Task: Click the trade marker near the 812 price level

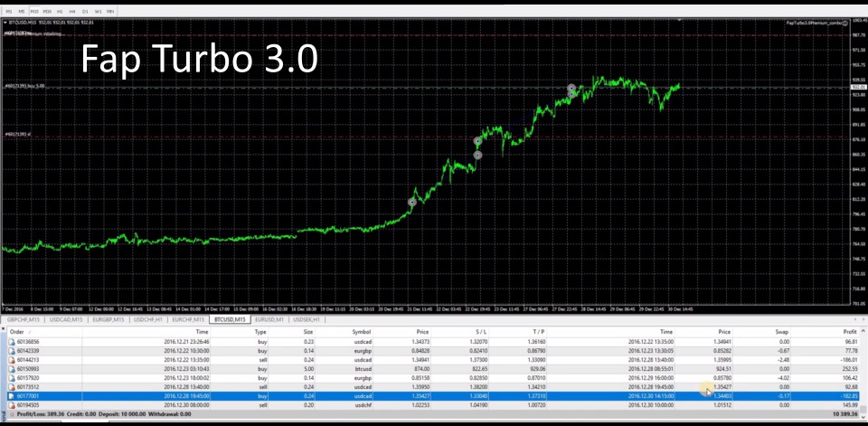Action: coord(412,203)
